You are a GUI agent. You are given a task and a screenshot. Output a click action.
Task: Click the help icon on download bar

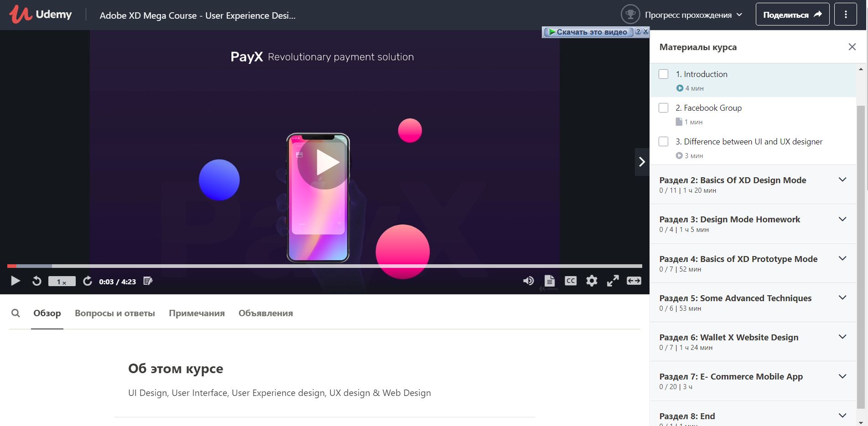tap(638, 31)
